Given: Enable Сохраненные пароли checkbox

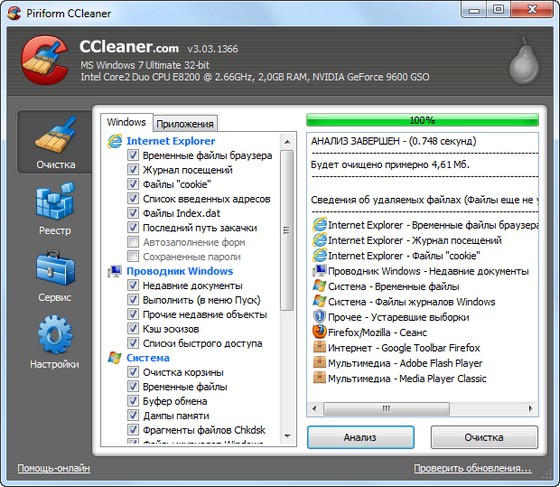Looking at the screenshot, I should tap(133, 256).
